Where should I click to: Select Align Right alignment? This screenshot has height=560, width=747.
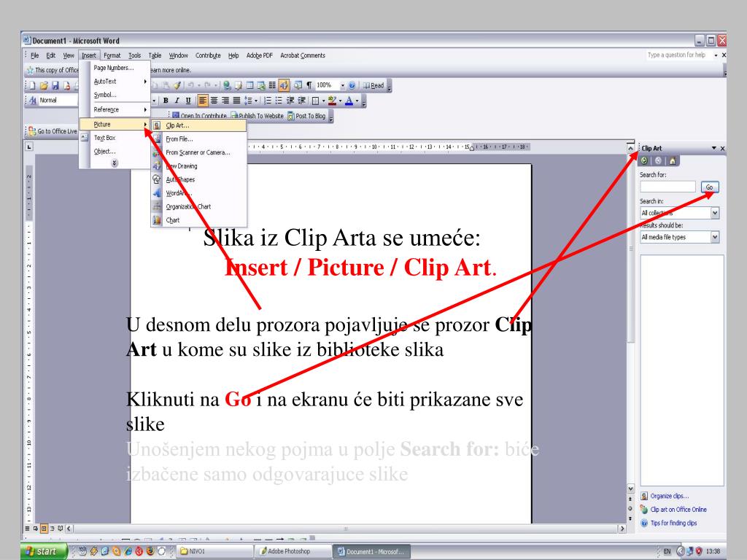pos(225,101)
